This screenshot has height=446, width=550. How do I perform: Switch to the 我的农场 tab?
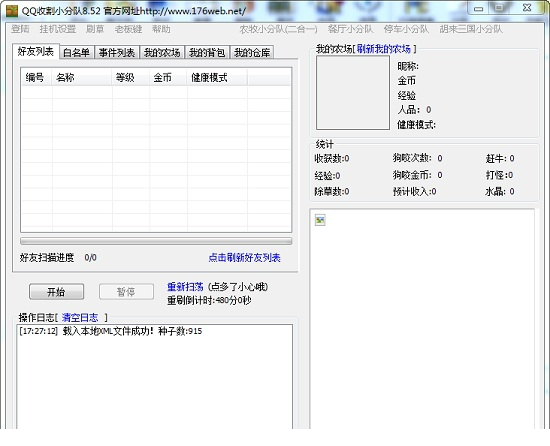pos(162,53)
